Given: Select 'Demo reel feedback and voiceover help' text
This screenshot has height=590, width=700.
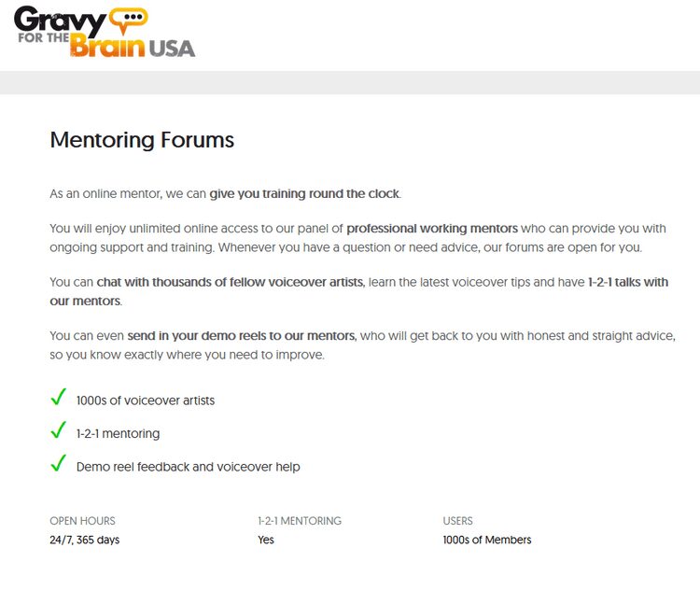Looking at the screenshot, I should pos(188,466).
